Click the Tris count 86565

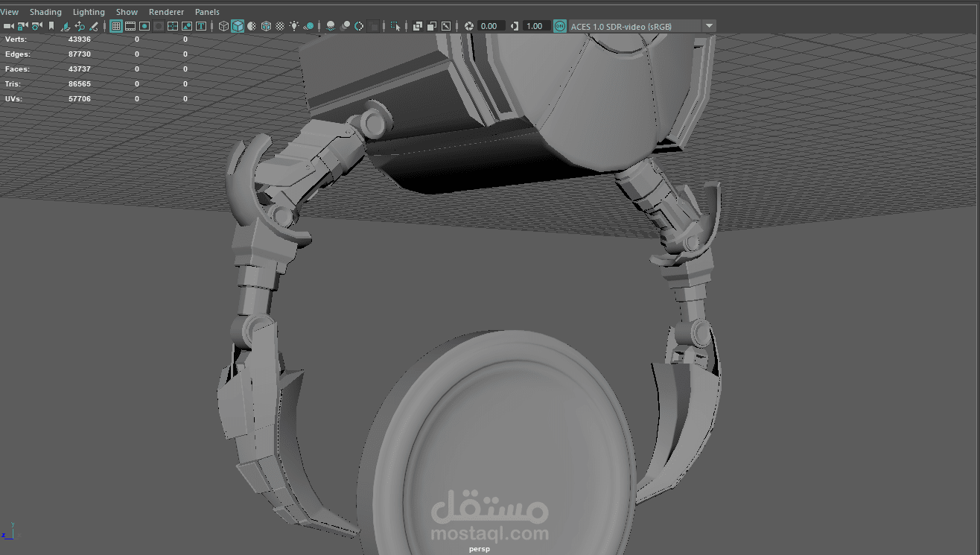pos(79,83)
